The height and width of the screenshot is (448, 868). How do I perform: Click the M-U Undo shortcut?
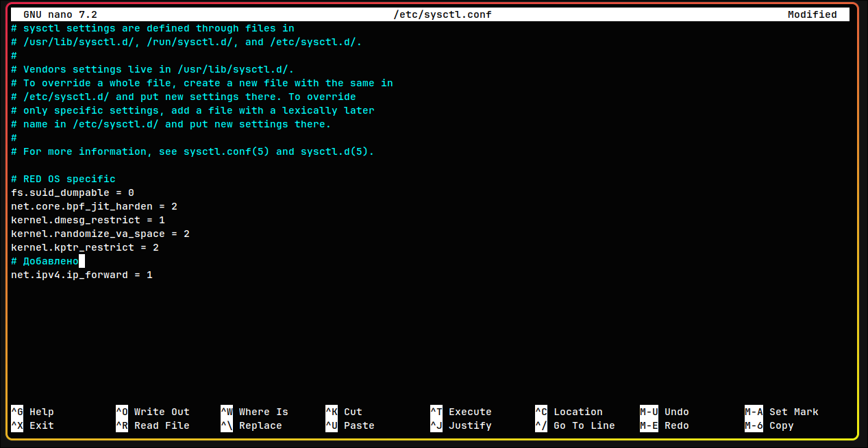(x=665, y=412)
